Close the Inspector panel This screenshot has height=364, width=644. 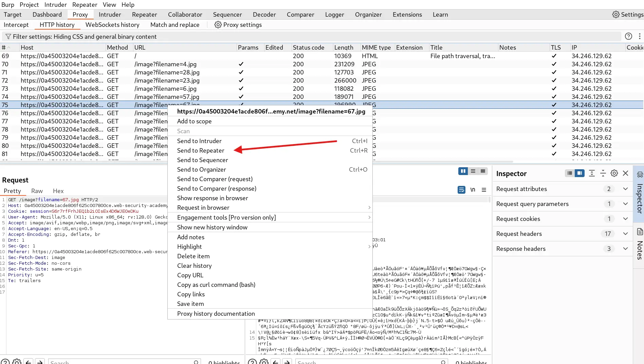625,173
